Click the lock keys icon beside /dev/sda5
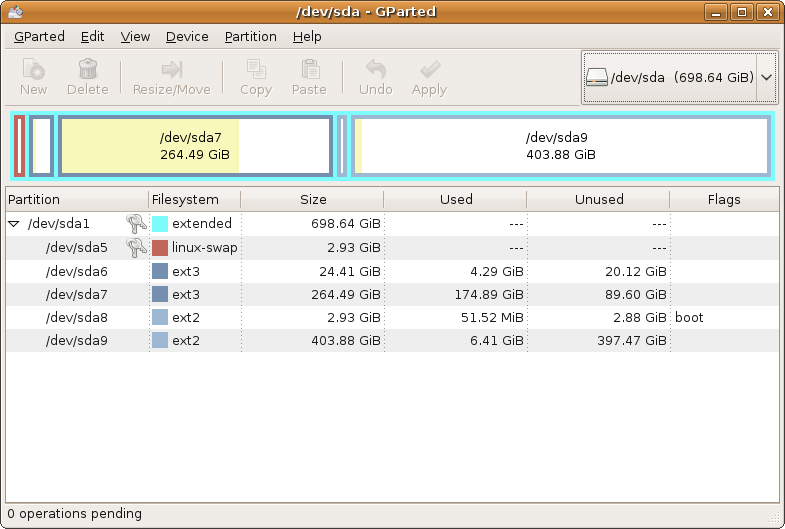Image resolution: width=785 pixels, height=529 pixels. 136,248
